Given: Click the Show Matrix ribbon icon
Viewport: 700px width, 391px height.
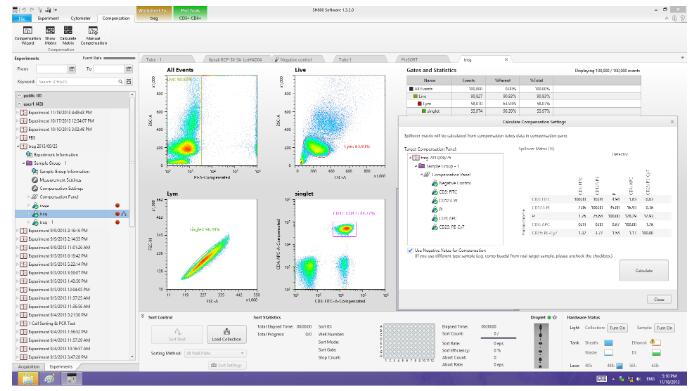Looking at the screenshot, I should (x=50, y=35).
